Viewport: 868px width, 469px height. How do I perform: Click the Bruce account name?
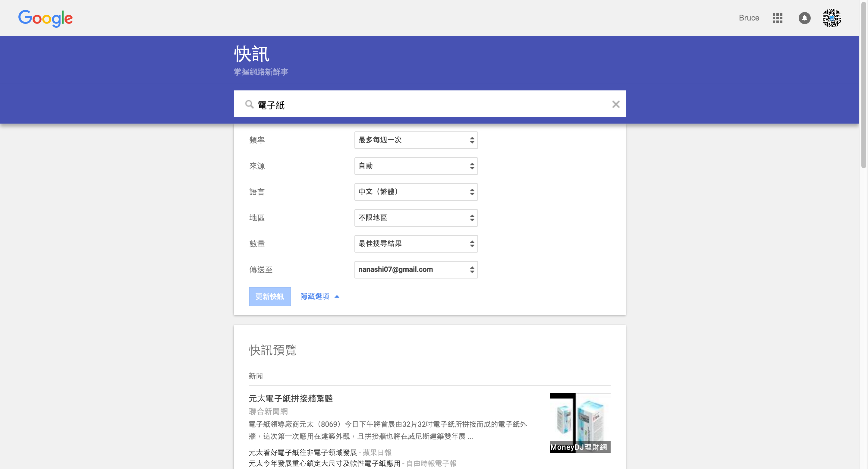[749, 18]
